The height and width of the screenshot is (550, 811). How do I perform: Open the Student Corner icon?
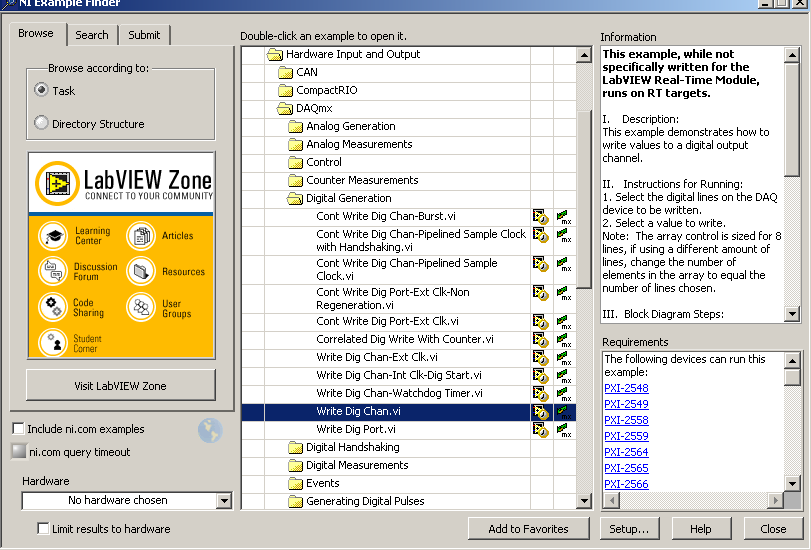tap(53, 343)
